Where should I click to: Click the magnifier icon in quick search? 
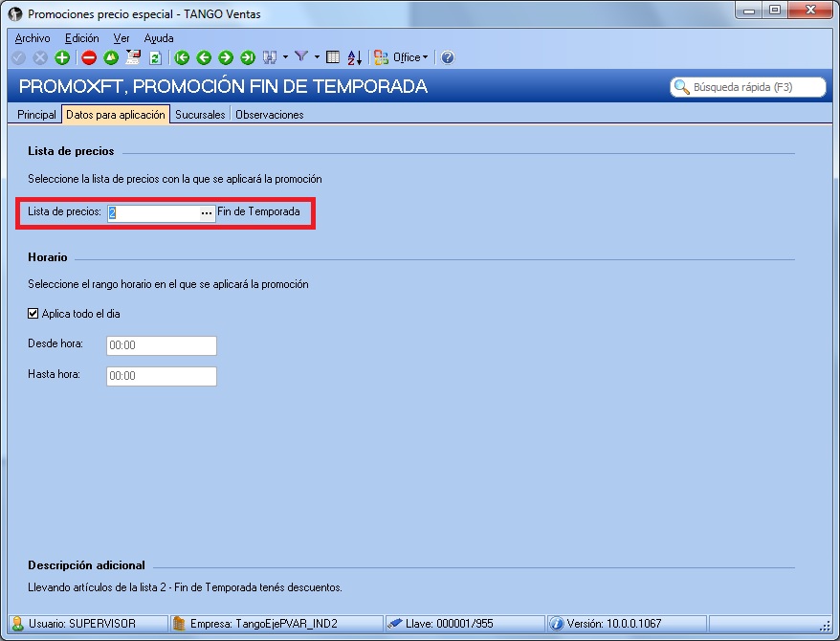point(681,87)
